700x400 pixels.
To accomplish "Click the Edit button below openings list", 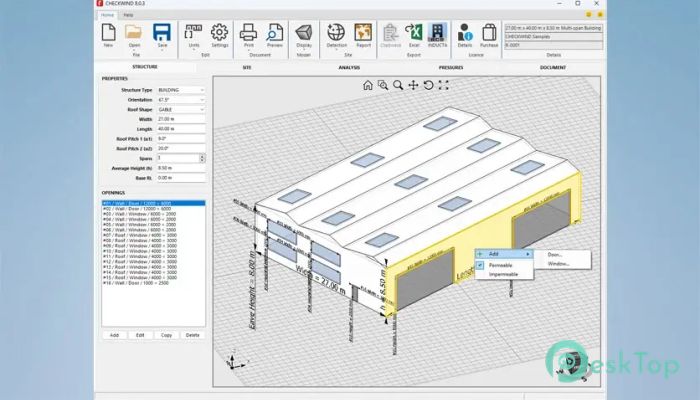I will [140, 335].
